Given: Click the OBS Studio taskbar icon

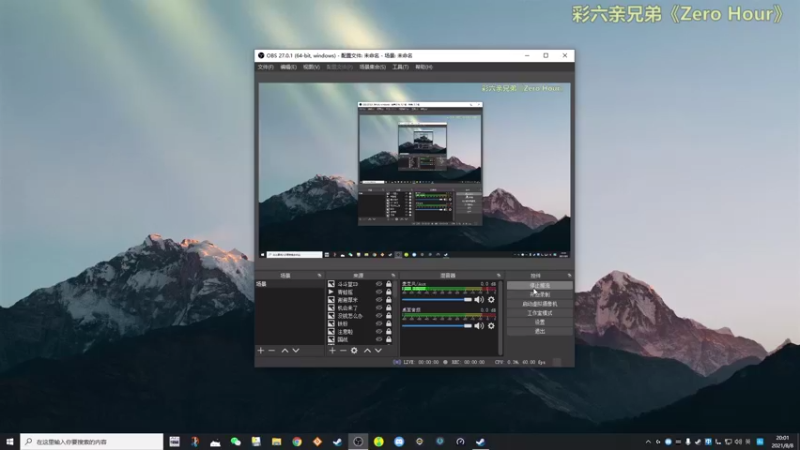Looking at the screenshot, I should (358, 441).
